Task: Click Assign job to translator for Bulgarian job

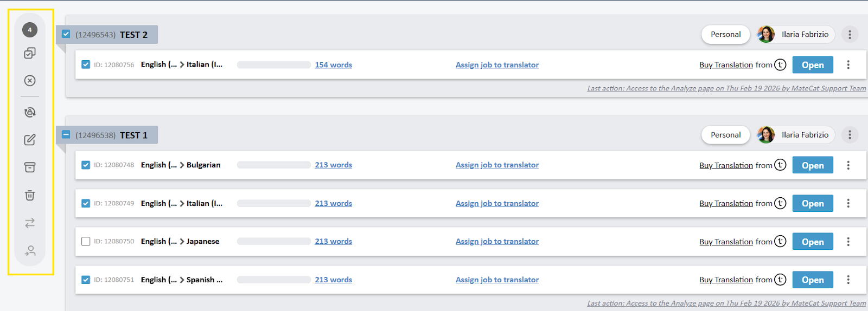Action: [x=497, y=165]
